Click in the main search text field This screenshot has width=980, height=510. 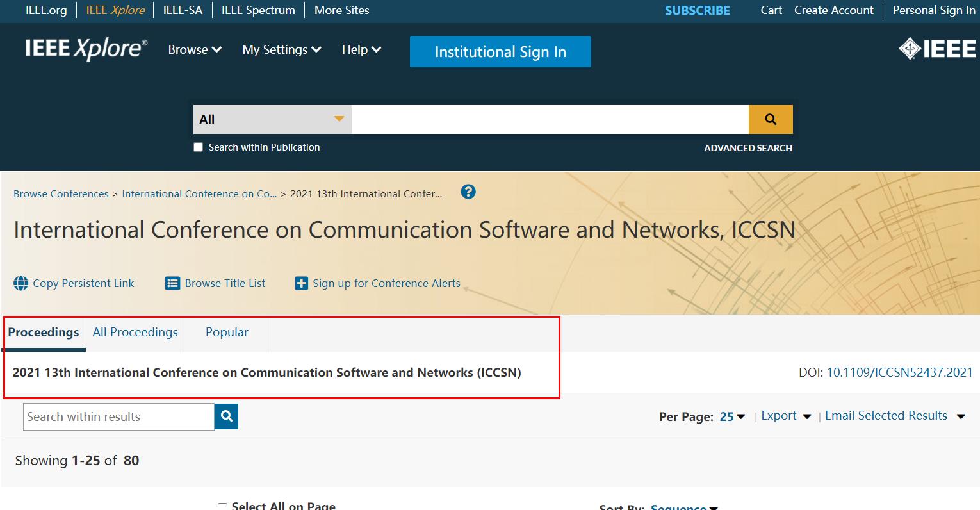pos(550,119)
